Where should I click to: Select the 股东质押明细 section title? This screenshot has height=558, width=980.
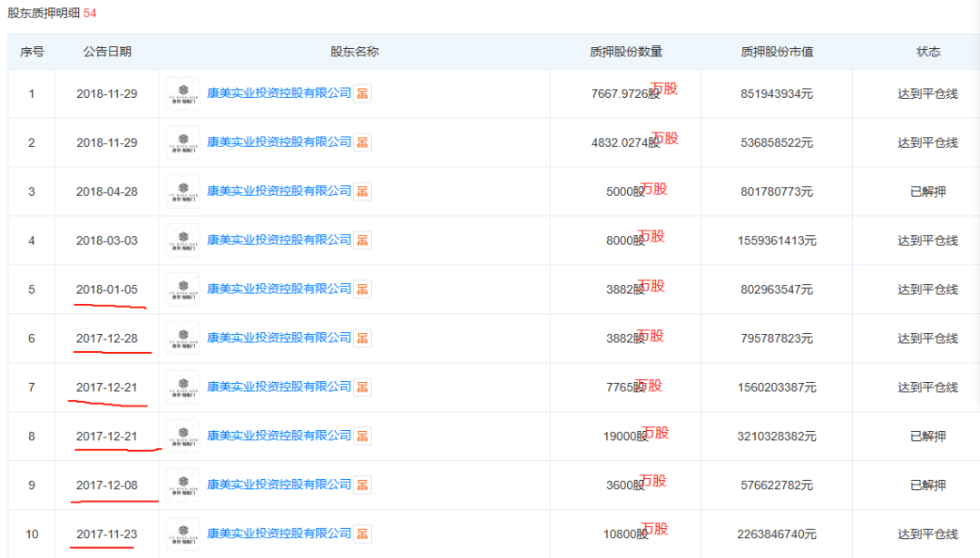tap(44, 13)
